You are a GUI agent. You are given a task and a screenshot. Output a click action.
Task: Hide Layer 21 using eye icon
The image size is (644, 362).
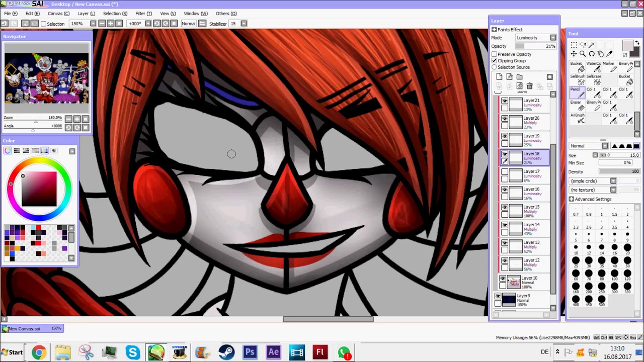point(505,101)
